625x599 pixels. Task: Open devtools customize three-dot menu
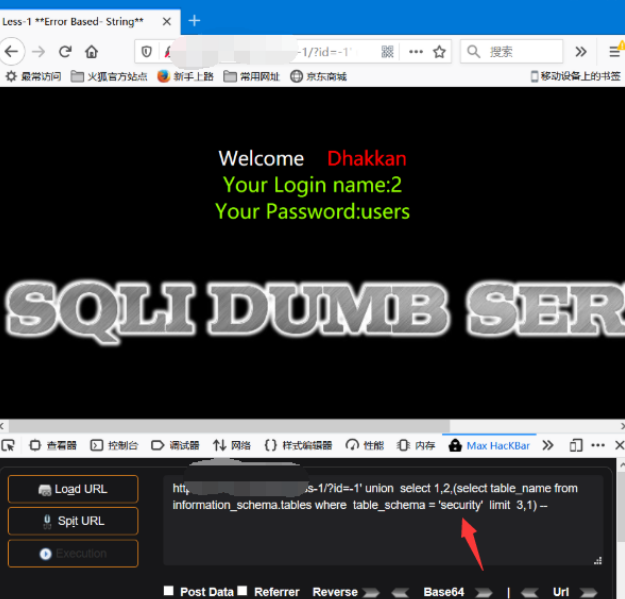tap(598, 445)
